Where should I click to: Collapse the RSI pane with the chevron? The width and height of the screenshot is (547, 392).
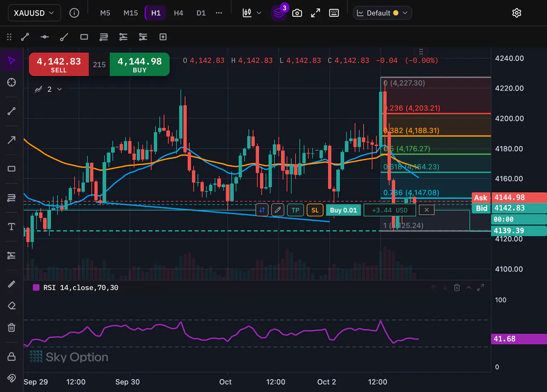click(469, 288)
